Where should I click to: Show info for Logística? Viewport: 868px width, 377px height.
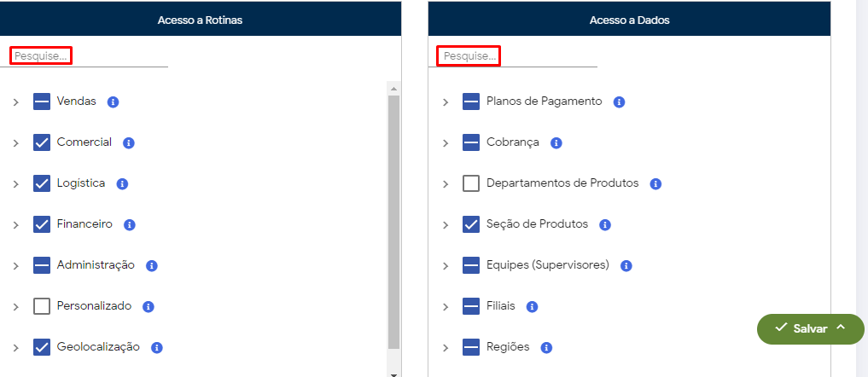point(122,183)
